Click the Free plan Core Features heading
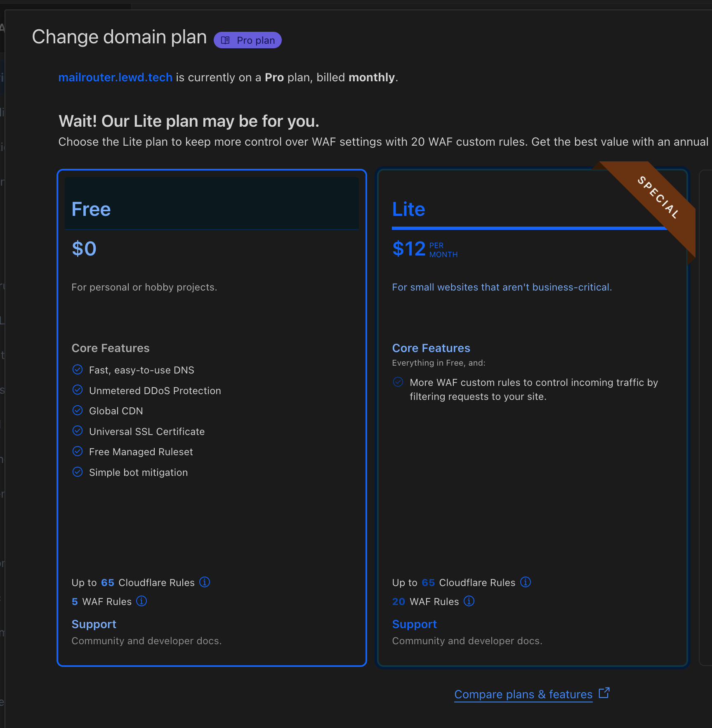The image size is (712, 728). click(x=111, y=348)
